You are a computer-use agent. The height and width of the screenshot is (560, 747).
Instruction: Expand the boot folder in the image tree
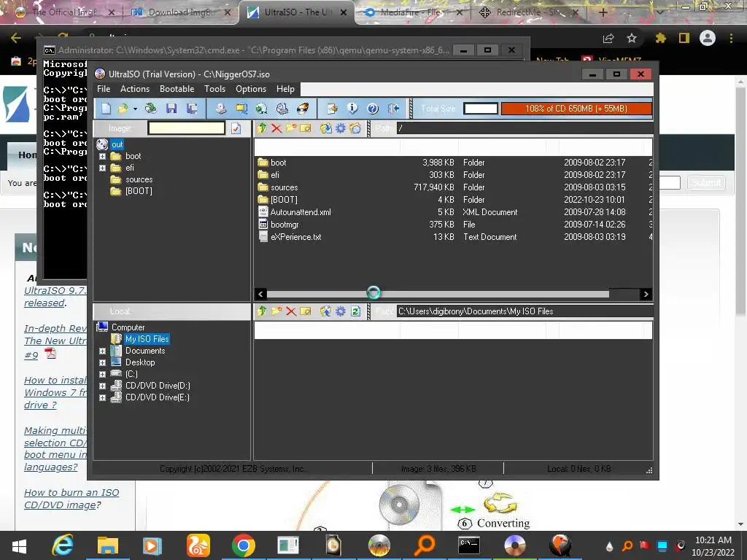coord(102,156)
